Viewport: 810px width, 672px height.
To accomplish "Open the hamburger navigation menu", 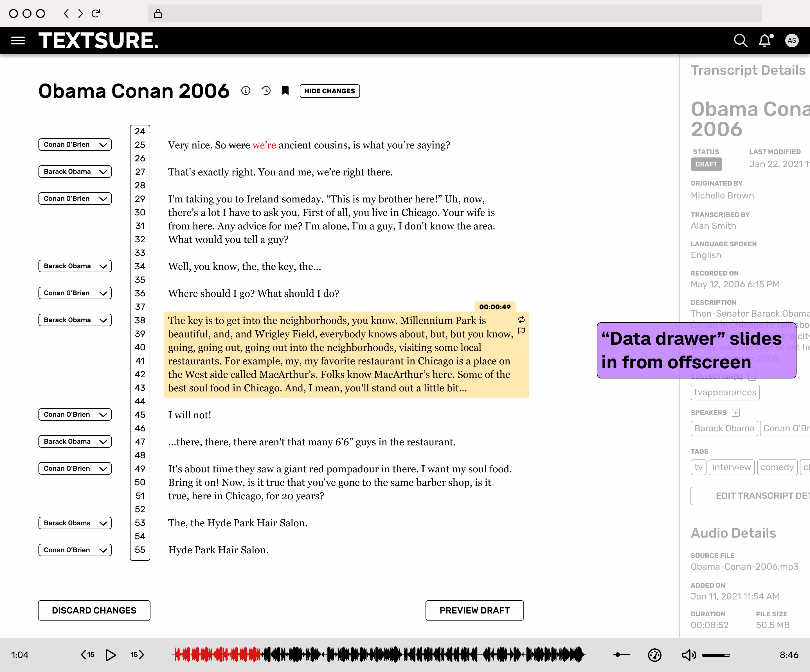I will click(18, 40).
